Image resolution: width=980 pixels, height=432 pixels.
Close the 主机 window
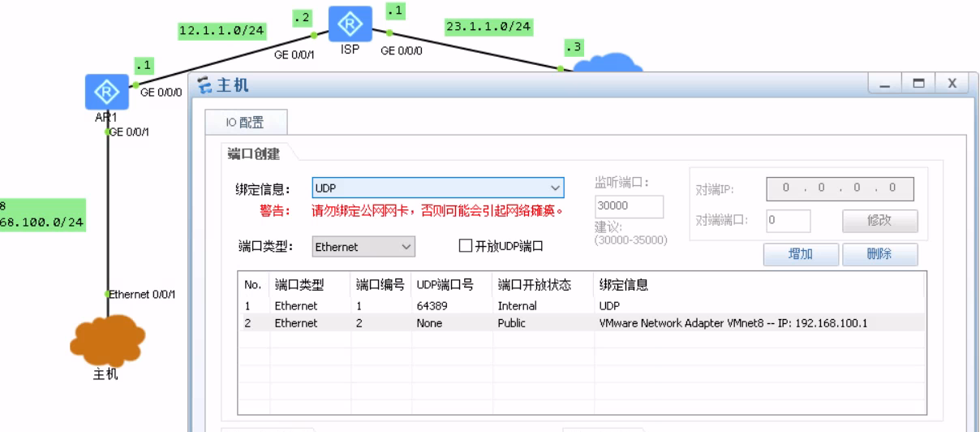952,84
